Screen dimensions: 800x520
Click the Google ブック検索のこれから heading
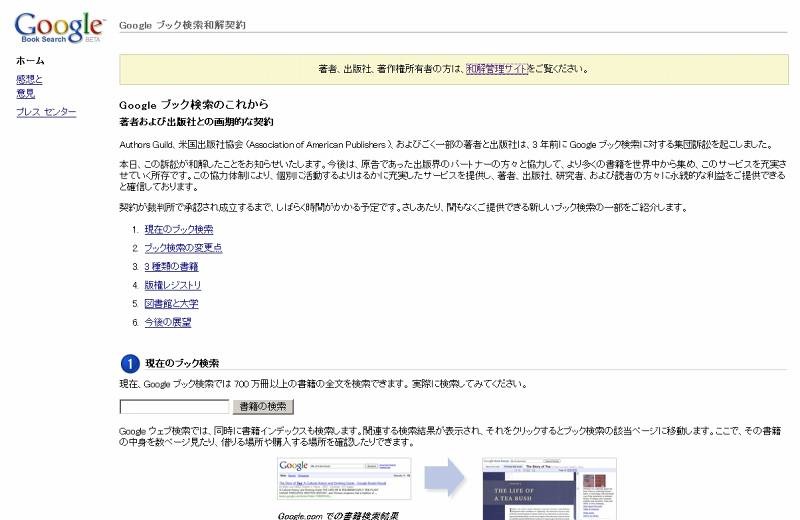coord(193,104)
